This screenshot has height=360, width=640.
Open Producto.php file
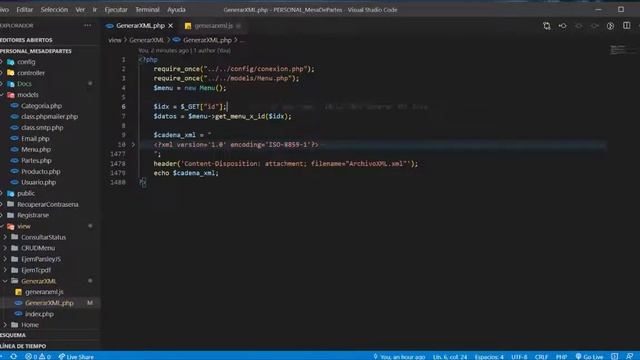click(x=40, y=171)
